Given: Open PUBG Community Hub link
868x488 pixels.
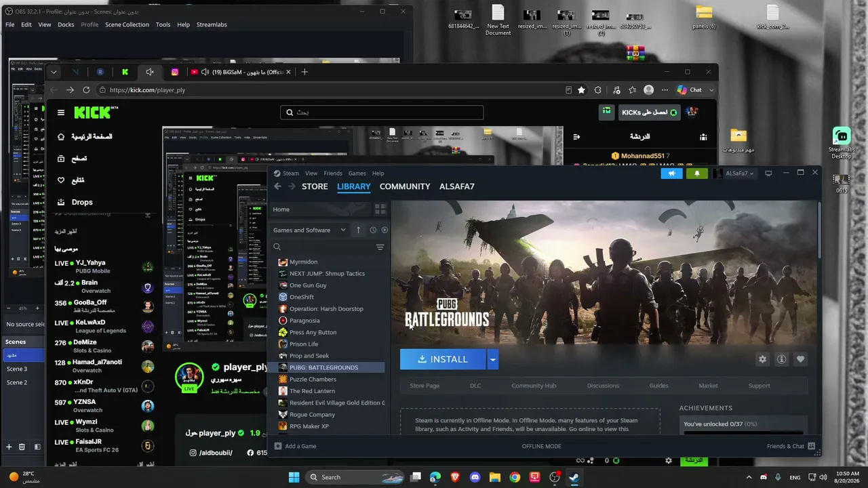Looking at the screenshot, I should (x=534, y=386).
